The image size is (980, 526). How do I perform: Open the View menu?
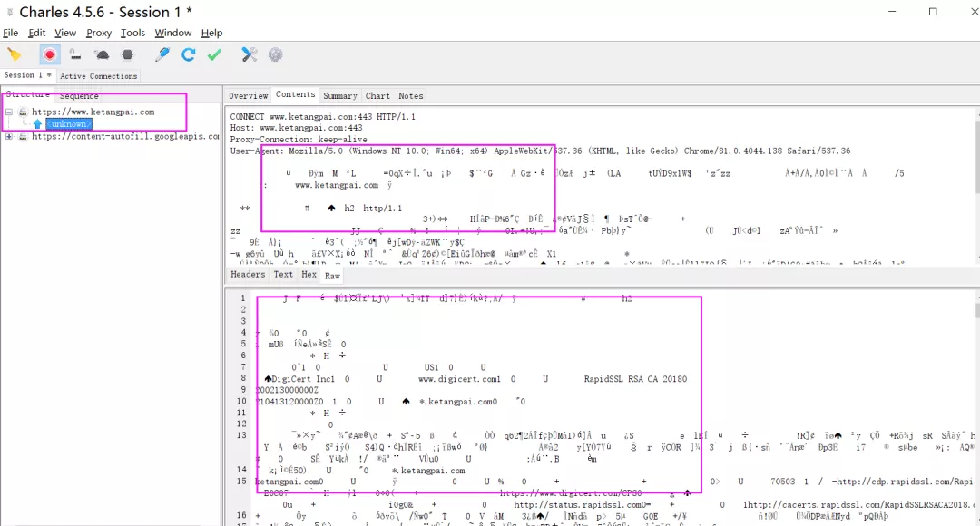[65, 33]
